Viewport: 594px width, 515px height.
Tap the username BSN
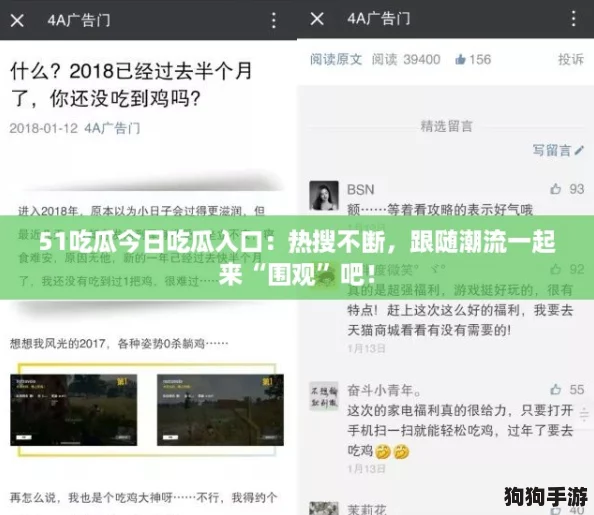(x=361, y=189)
